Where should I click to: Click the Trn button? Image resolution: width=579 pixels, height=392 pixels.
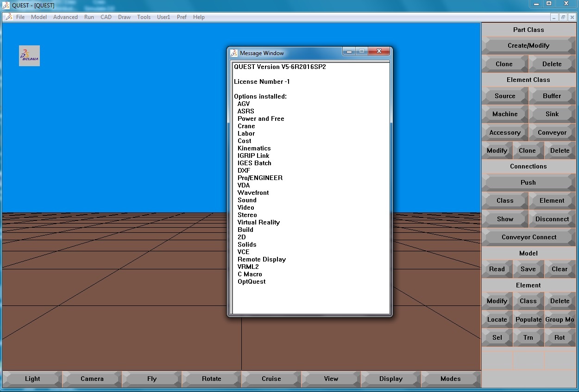tap(528, 337)
